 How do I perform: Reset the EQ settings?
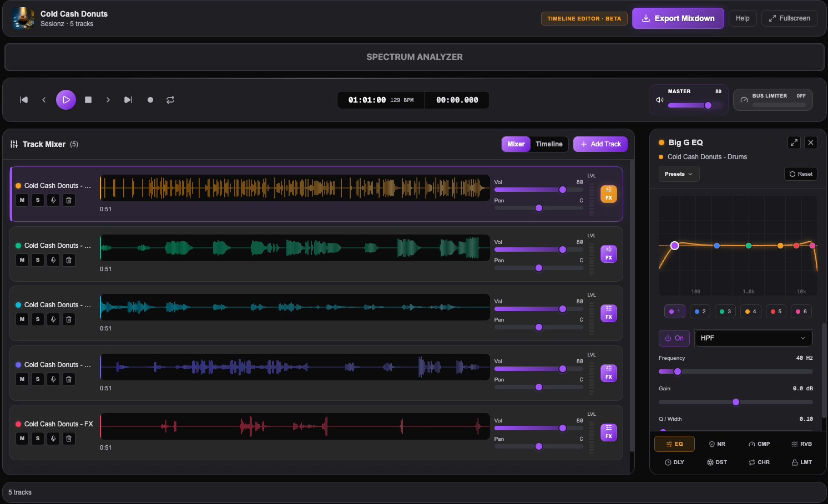(801, 174)
